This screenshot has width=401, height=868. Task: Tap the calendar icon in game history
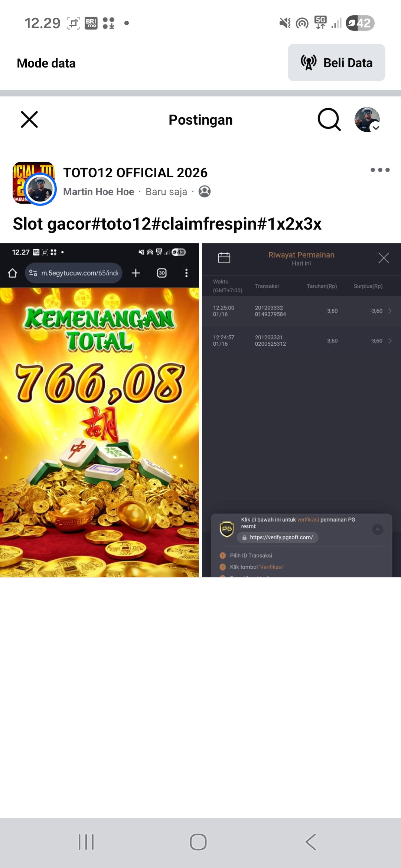(x=224, y=257)
